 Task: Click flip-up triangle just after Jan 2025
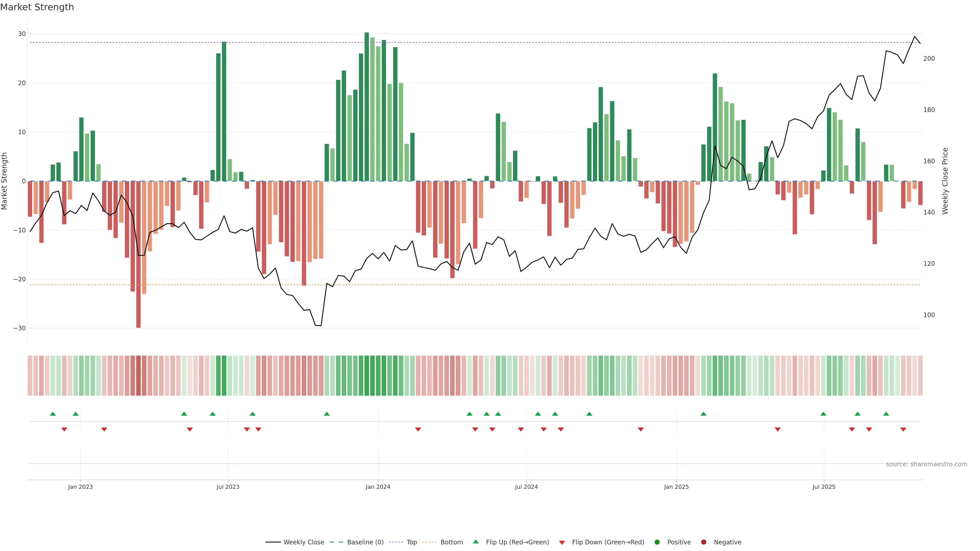(x=703, y=414)
